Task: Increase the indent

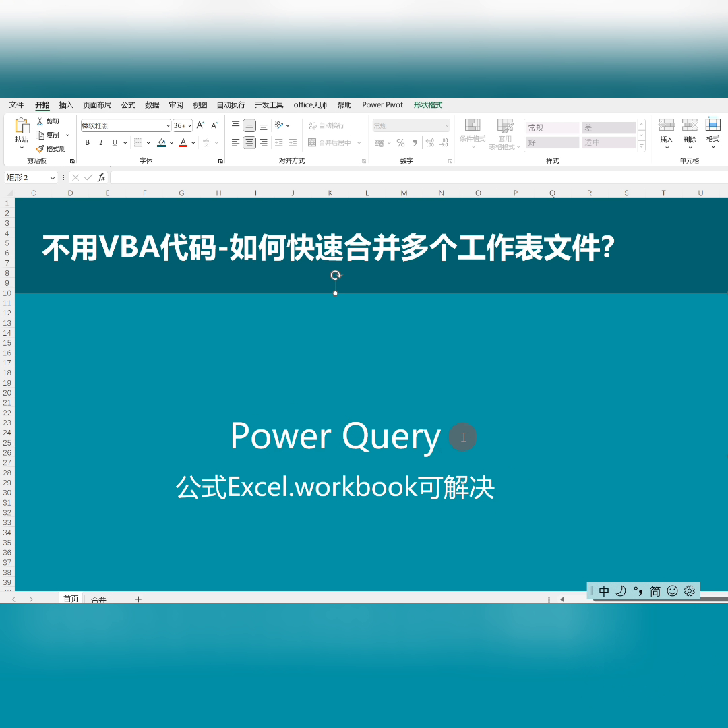Action: pyautogui.click(x=293, y=142)
